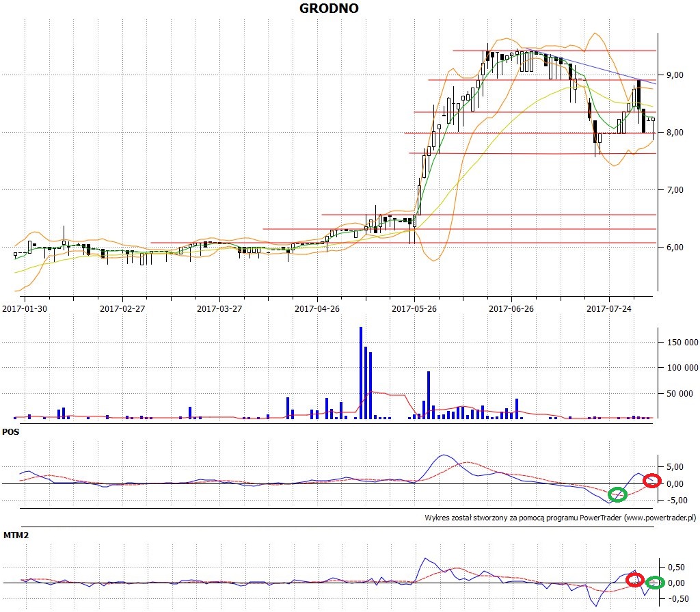Viewport: 700px width, 612px height.
Task: Click the 0,00 value on MTM2 axis
Action: click(676, 583)
